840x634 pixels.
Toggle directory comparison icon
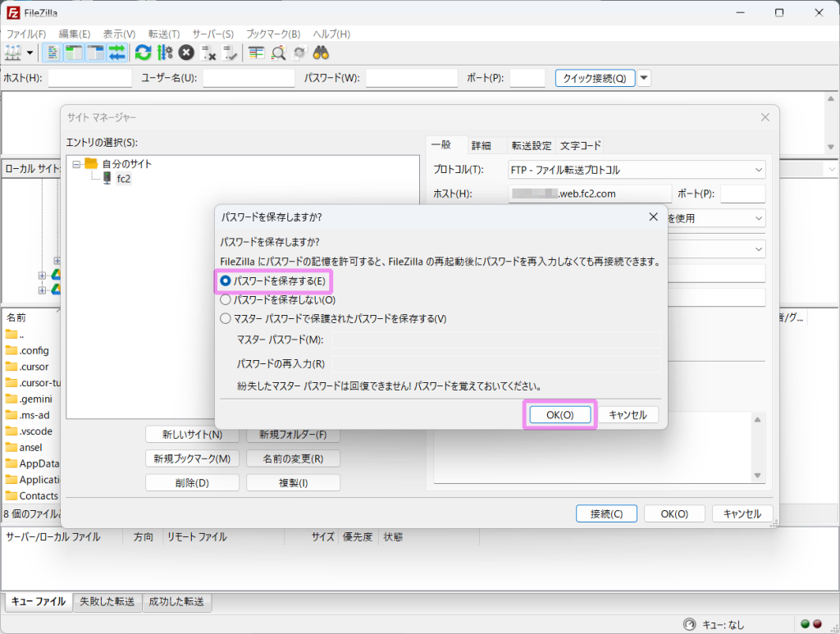[278, 52]
